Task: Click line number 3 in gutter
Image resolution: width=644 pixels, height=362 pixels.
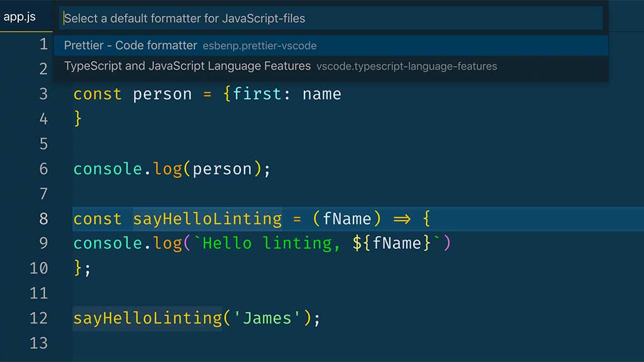Action: point(43,94)
